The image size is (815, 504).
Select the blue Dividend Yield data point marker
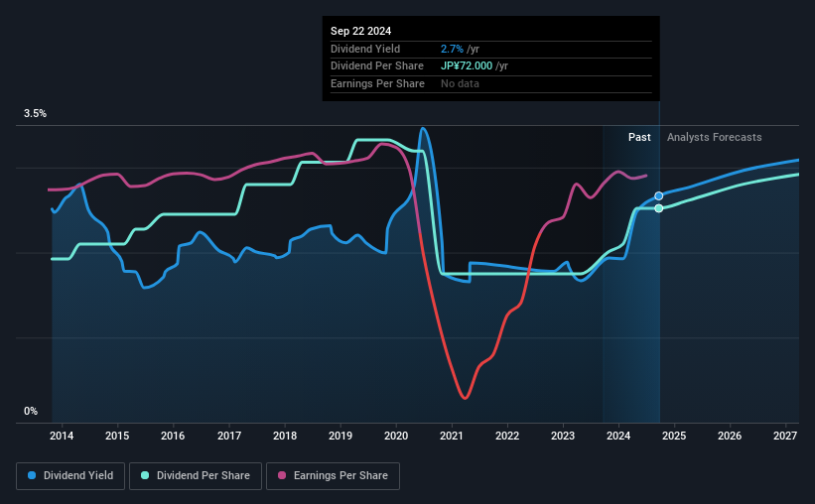658,195
